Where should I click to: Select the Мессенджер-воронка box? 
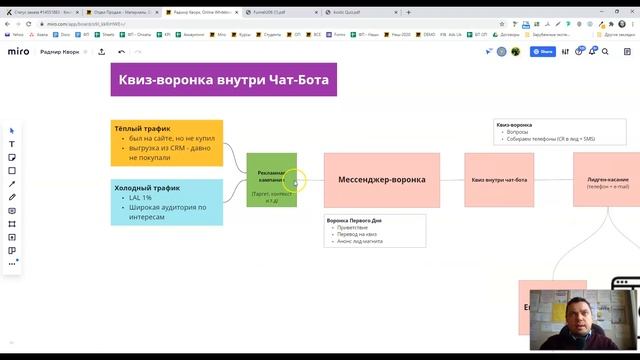382,180
